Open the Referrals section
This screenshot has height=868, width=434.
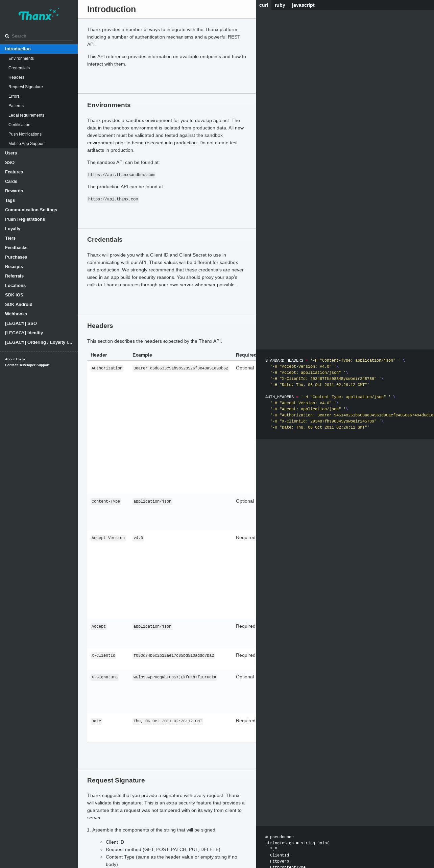39,276
